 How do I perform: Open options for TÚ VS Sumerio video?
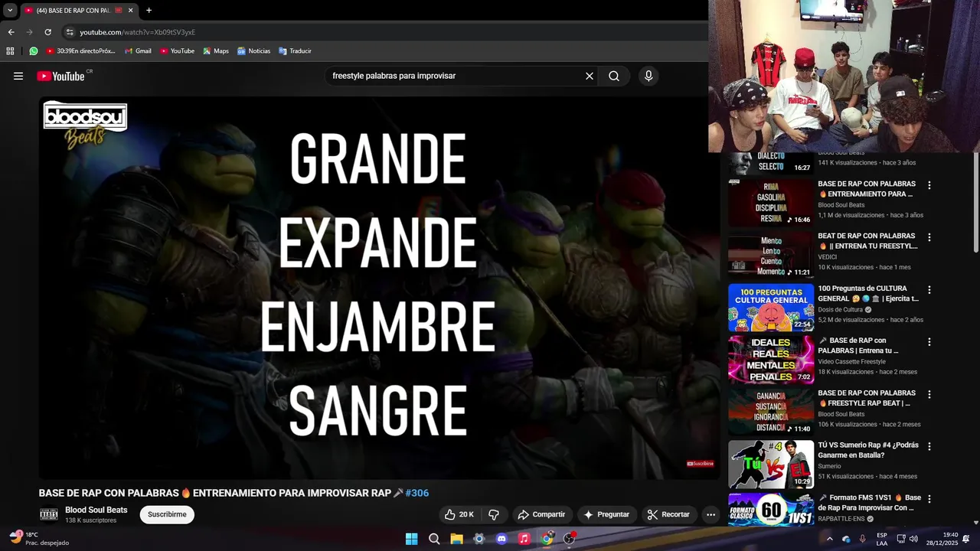point(929,446)
